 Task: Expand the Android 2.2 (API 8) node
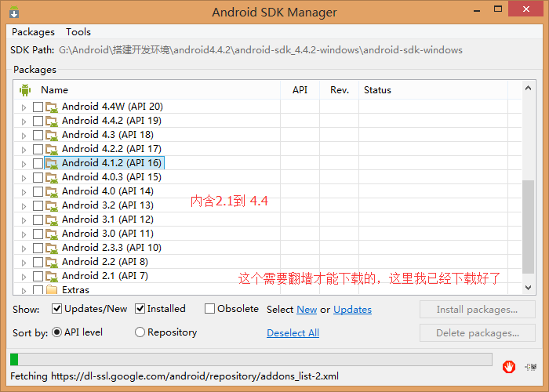pos(24,263)
